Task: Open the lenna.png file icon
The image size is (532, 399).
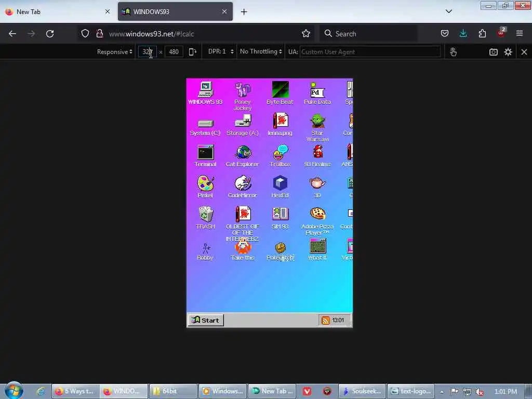Action: click(280, 124)
